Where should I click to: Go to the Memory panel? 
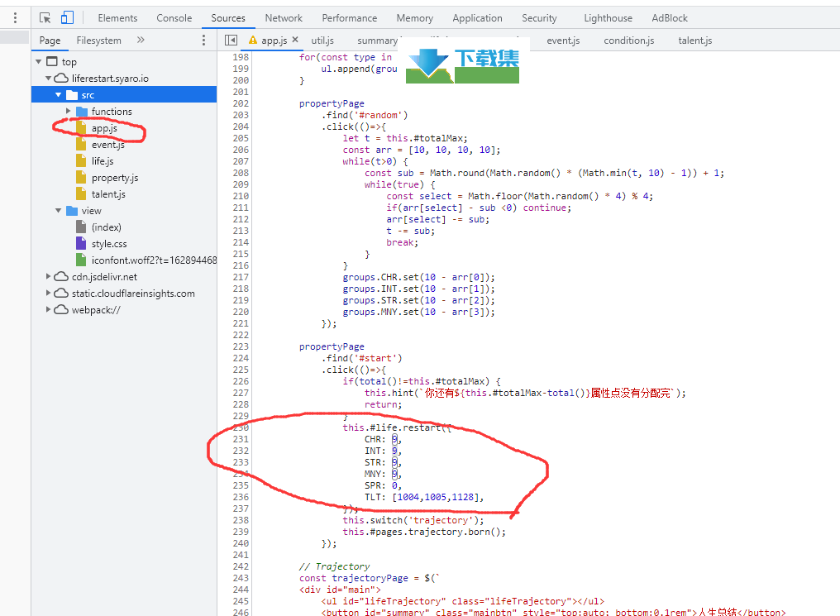point(415,18)
